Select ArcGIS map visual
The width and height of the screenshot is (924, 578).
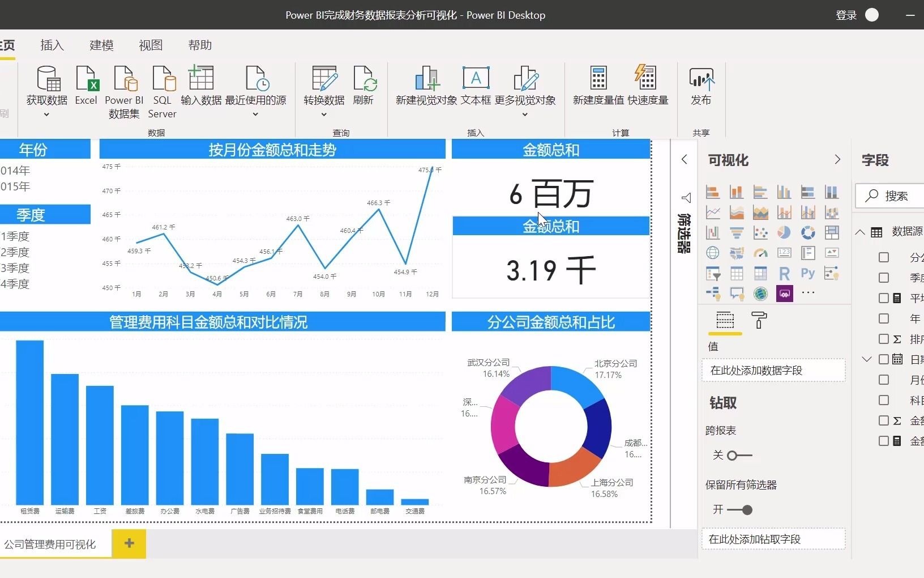click(x=760, y=294)
